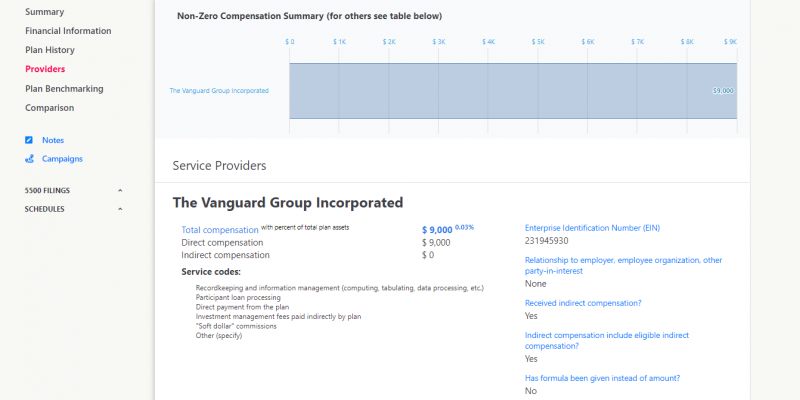
Task: Collapse the 5500 Filings section chevron
Action: point(120,190)
